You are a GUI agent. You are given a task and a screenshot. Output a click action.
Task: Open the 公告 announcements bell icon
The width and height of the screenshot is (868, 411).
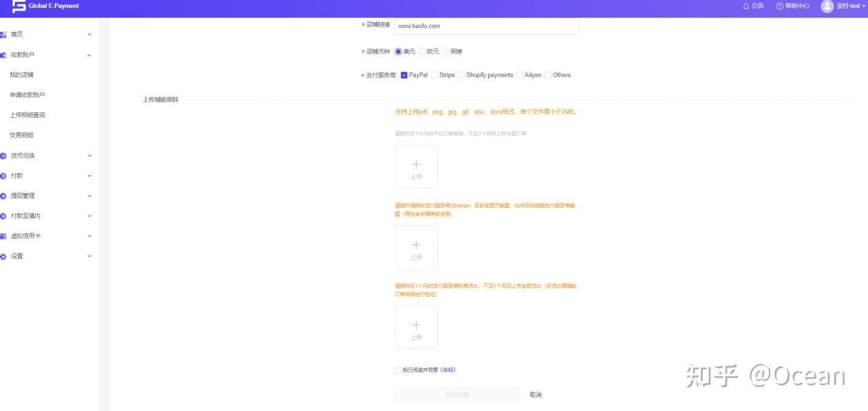point(747,6)
